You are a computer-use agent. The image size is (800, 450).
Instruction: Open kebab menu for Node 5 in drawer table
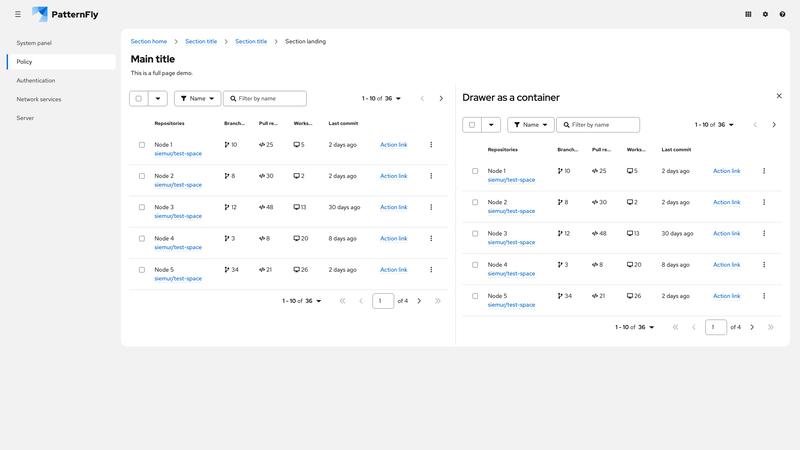pyautogui.click(x=764, y=296)
